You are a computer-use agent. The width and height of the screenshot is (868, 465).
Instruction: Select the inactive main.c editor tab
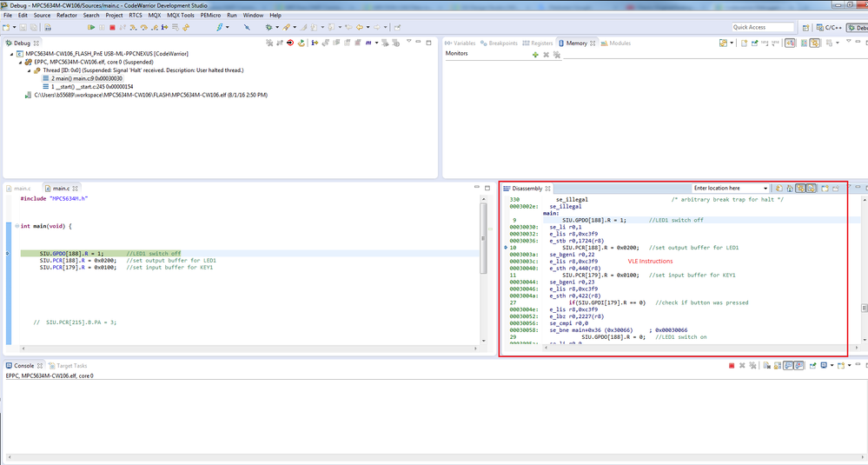(18, 189)
